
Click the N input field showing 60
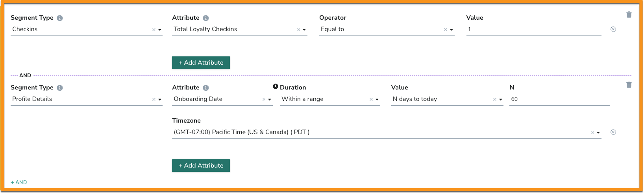tap(559, 99)
